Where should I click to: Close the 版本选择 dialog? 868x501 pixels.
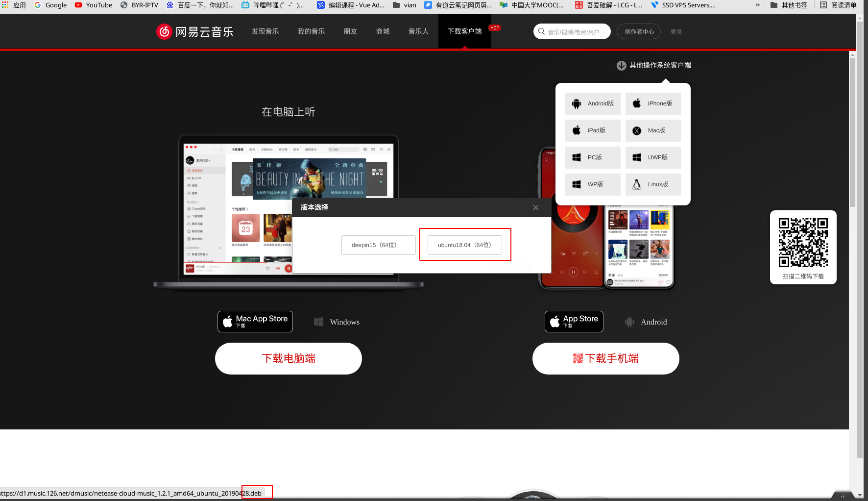coord(535,207)
